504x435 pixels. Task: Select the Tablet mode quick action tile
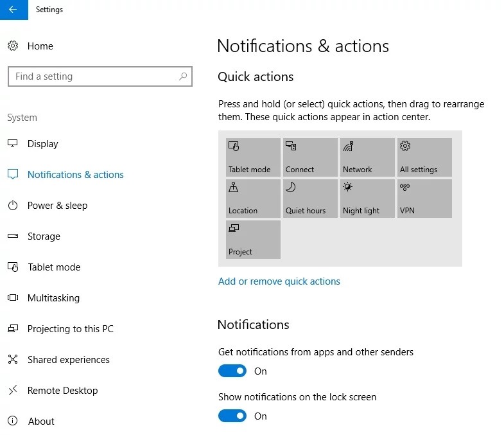253,157
